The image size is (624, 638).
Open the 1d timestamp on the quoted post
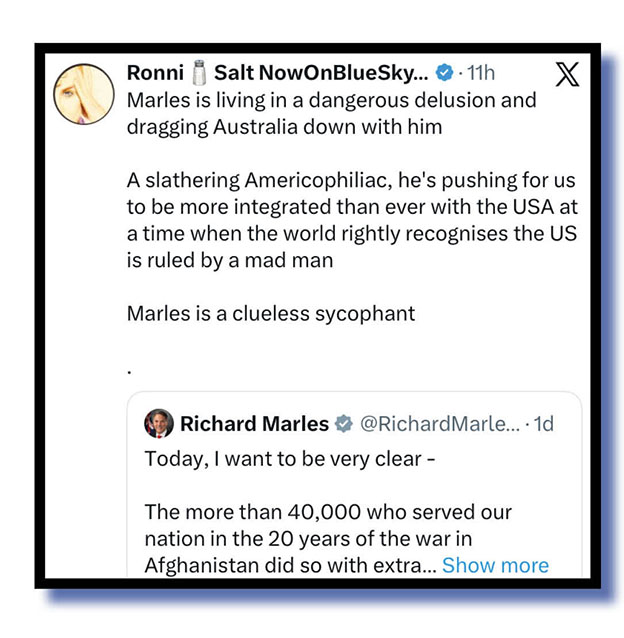click(x=543, y=424)
